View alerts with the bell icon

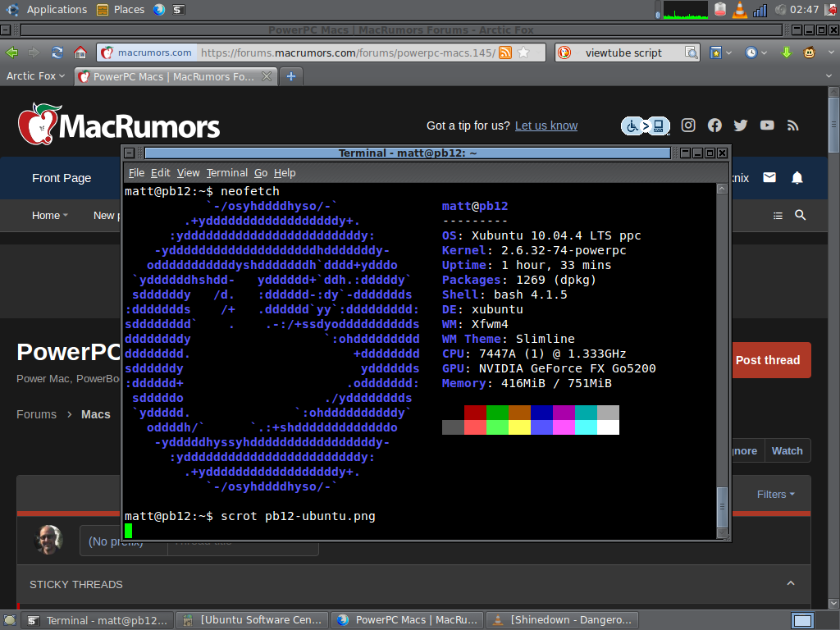797,177
